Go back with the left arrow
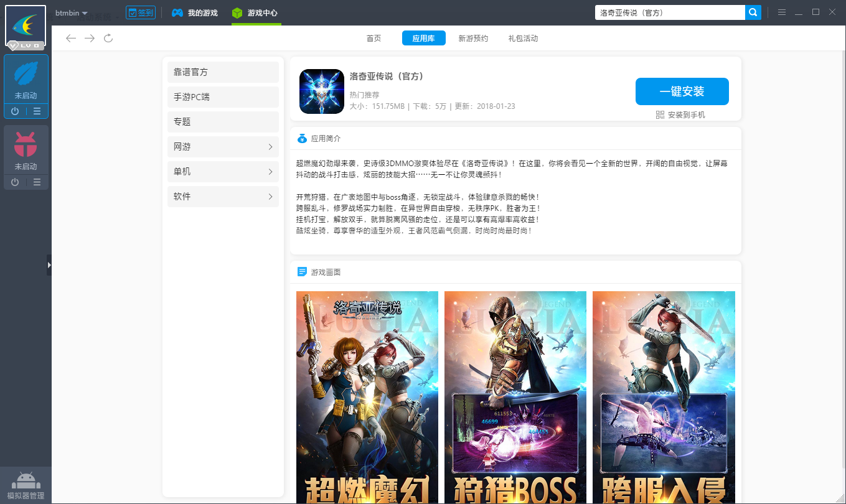The width and height of the screenshot is (846, 504). click(x=71, y=39)
